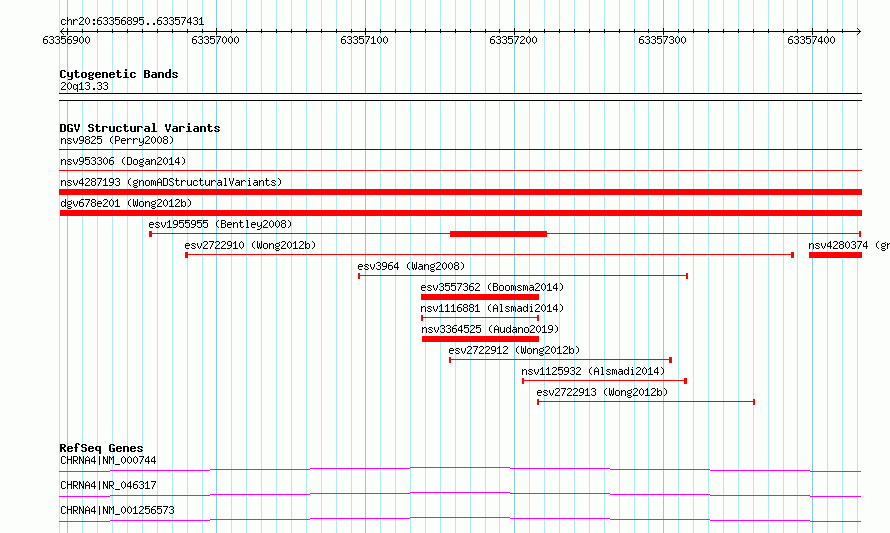The height and width of the screenshot is (533, 890).
Task: Click the thick segment of esv1955955
Action: 498,234
